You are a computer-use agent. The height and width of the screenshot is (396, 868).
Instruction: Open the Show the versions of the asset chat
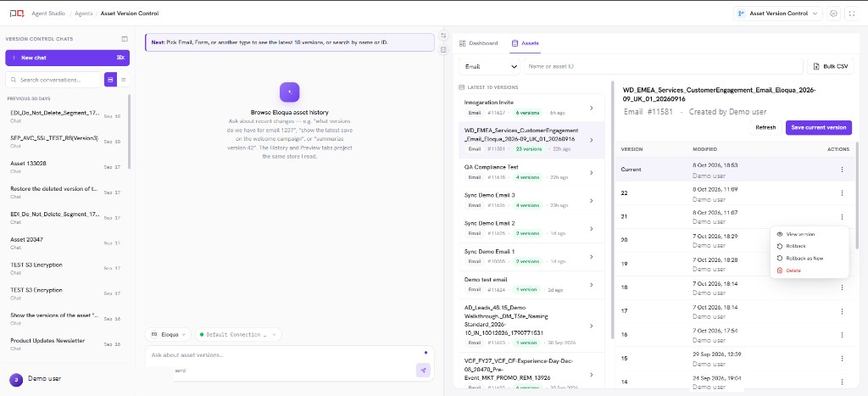click(66, 319)
